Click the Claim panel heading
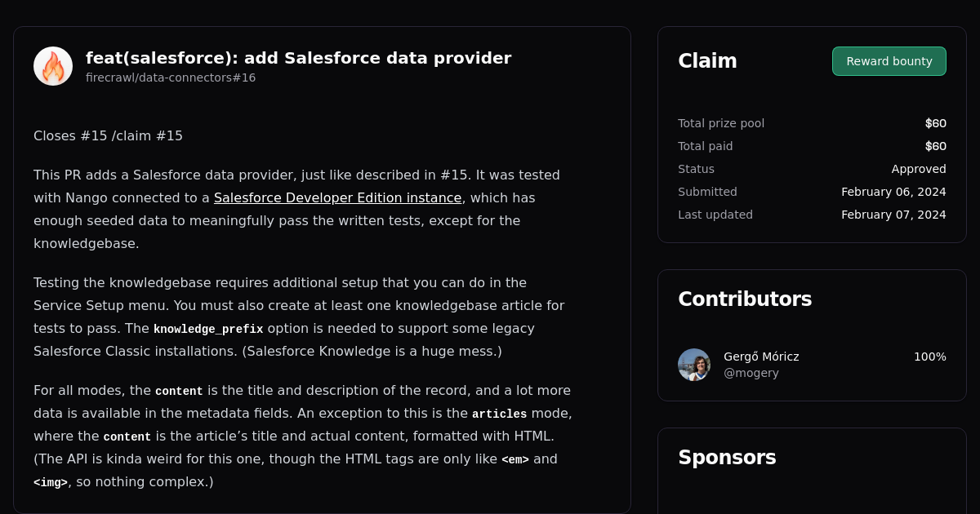Viewport: 980px width, 514px height. (x=707, y=60)
